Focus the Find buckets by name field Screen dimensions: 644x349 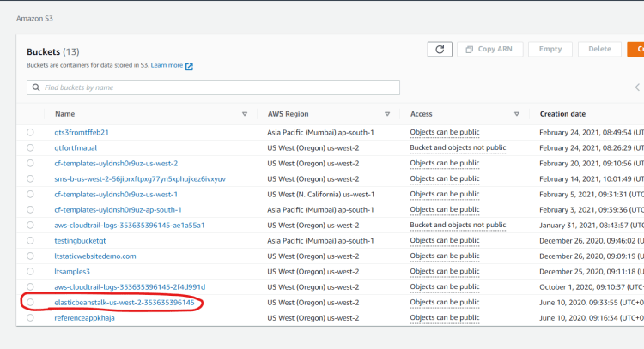pos(213,87)
